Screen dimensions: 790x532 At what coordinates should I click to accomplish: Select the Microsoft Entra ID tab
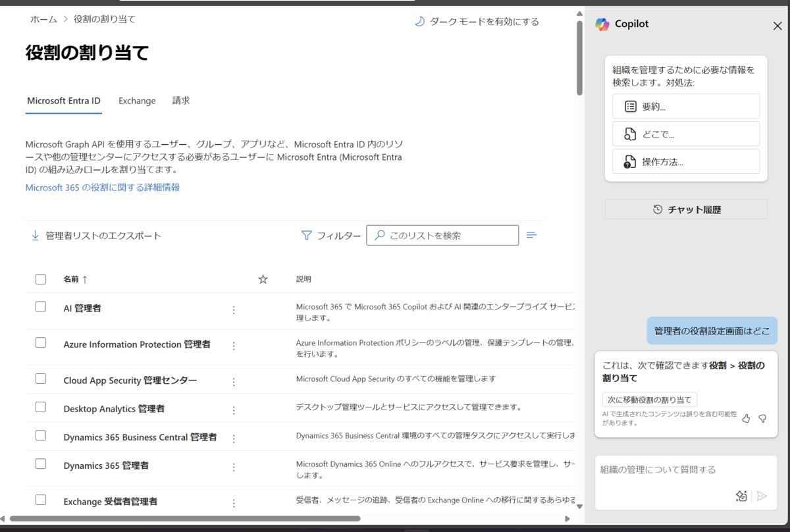pyautogui.click(x=64, y=101)
